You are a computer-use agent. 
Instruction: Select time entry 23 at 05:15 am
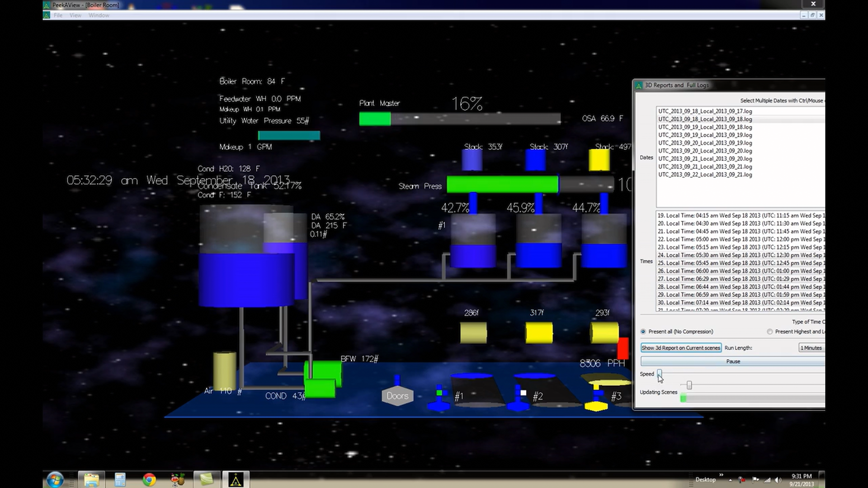(741, 247)
